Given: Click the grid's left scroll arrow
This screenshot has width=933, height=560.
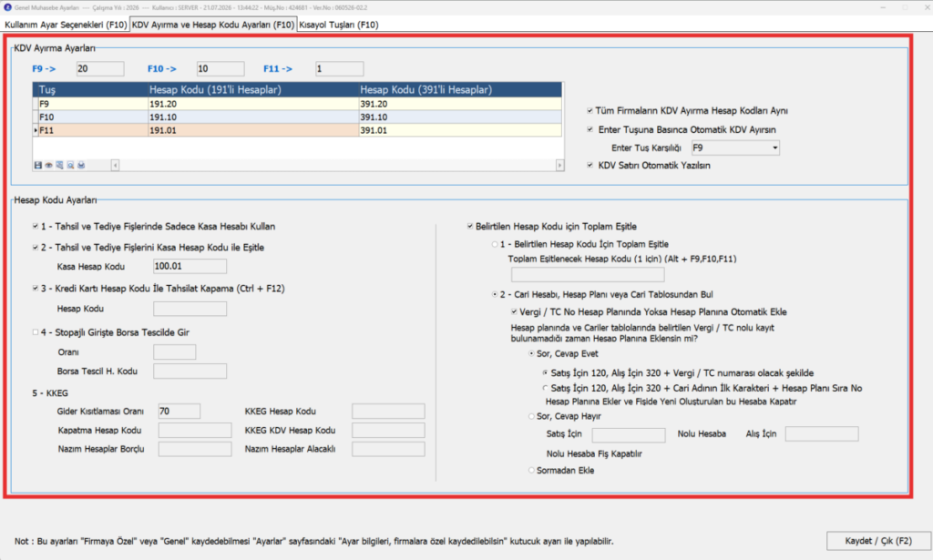Looking at the screenshot, I should pos(115,165).
